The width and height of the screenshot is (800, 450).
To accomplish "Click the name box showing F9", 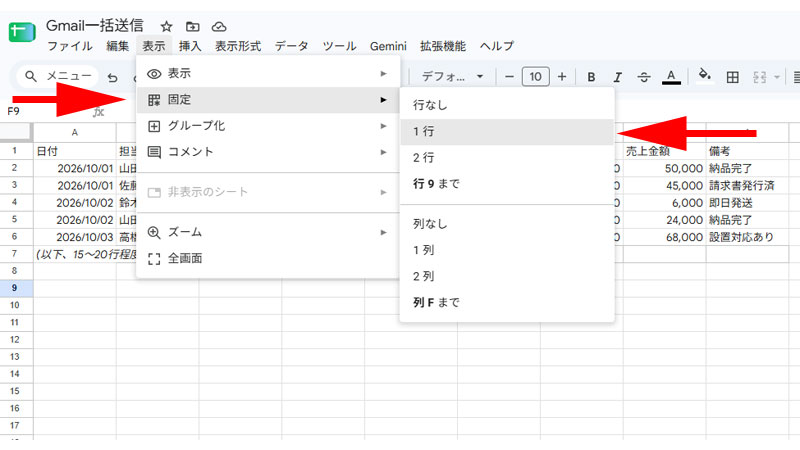I will click(14, 111).
